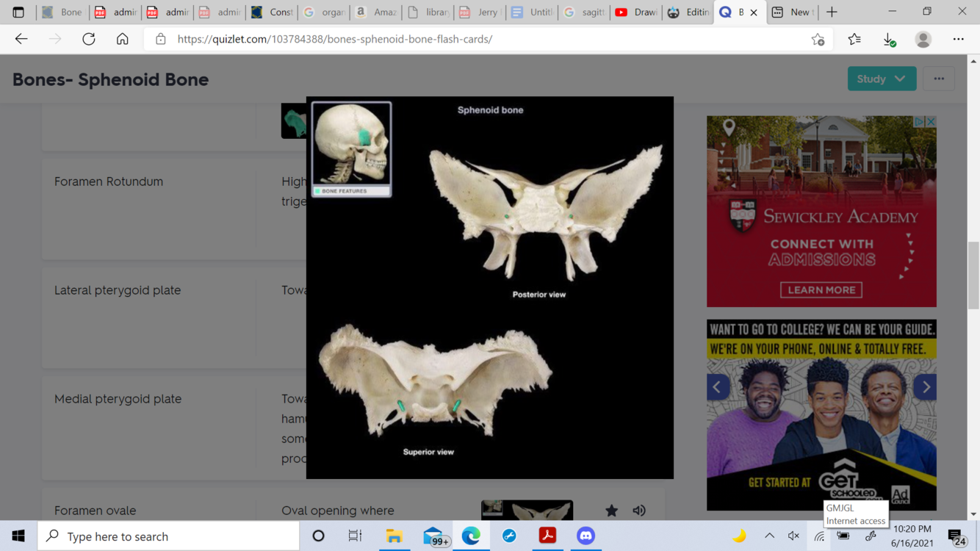Click the page vertical scrollbar thumb
Image resolution: width=980 pixels, height=551 pixels.
[973, 275]
